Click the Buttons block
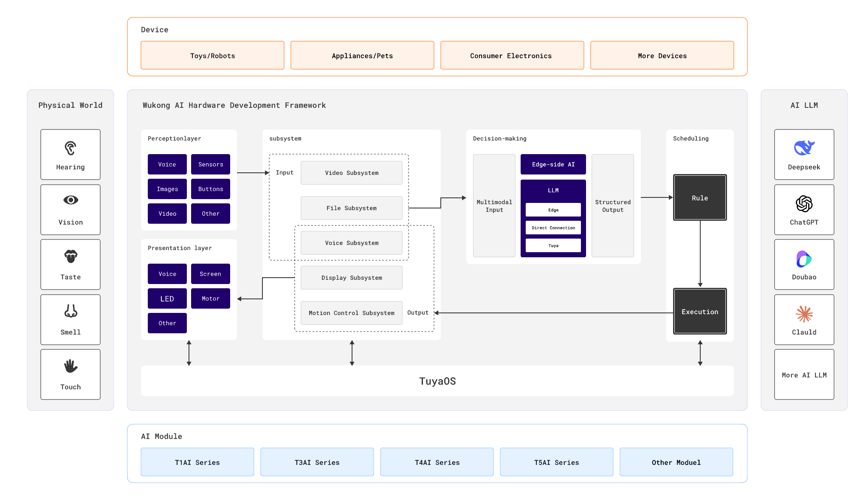Viewport: 868px width, 498px height. (x=211, y=189)
